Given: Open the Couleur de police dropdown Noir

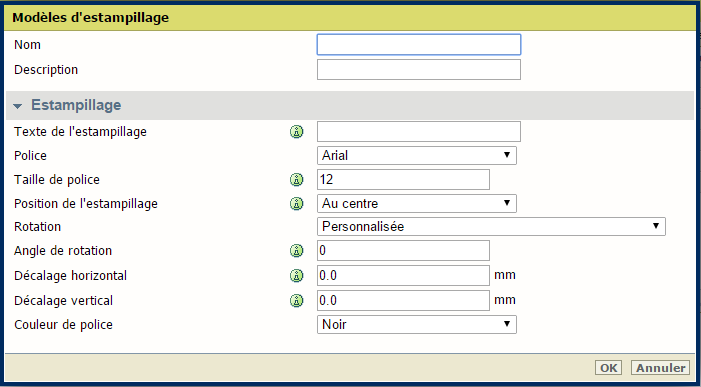Looking at the screenshot, I should (417, 324).
